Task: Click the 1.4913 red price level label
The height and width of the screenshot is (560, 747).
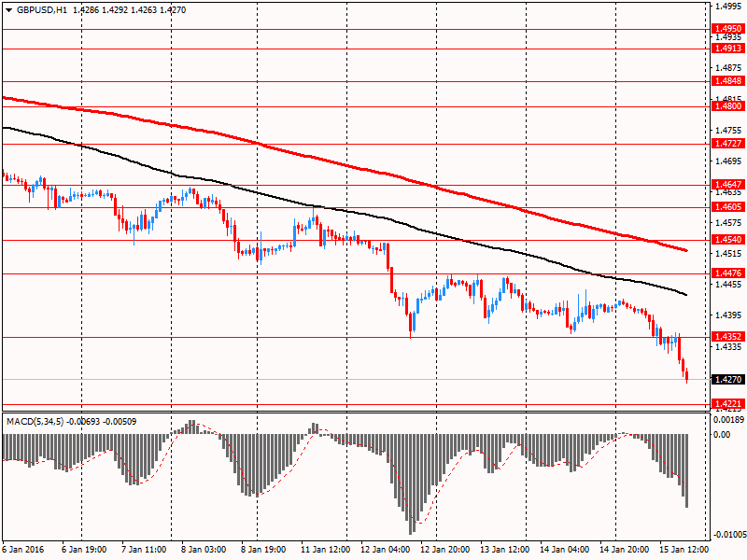Action: point(728,49)
